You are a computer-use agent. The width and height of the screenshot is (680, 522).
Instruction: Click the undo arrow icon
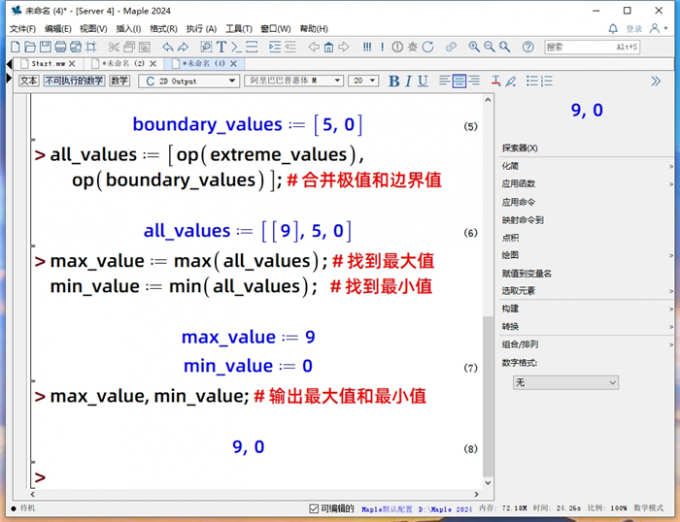tap(167, 47)
